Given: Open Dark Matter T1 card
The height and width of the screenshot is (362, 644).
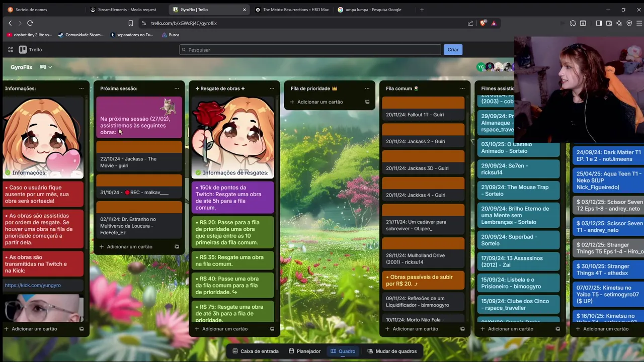Looking at the screenshot, I should [609, 155].
